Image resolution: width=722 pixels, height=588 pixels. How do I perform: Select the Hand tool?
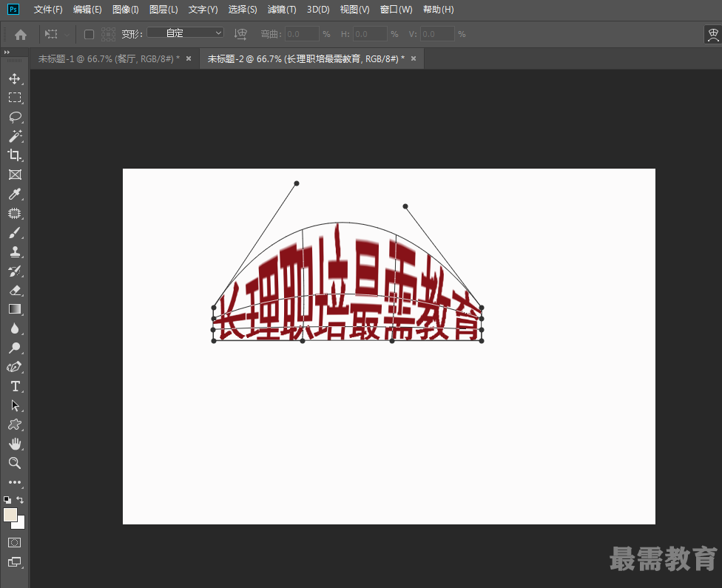tap(15, 444)
